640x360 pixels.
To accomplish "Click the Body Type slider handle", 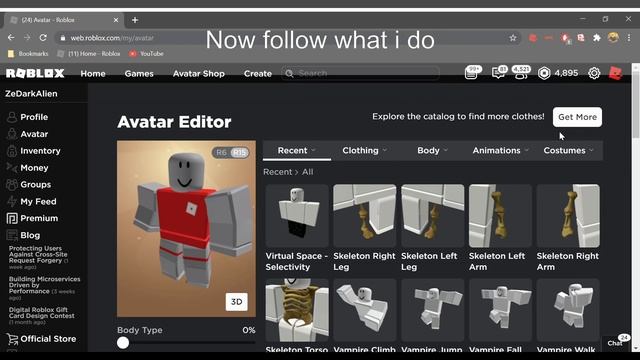I will pyautogui.click(x=123, y=343).
